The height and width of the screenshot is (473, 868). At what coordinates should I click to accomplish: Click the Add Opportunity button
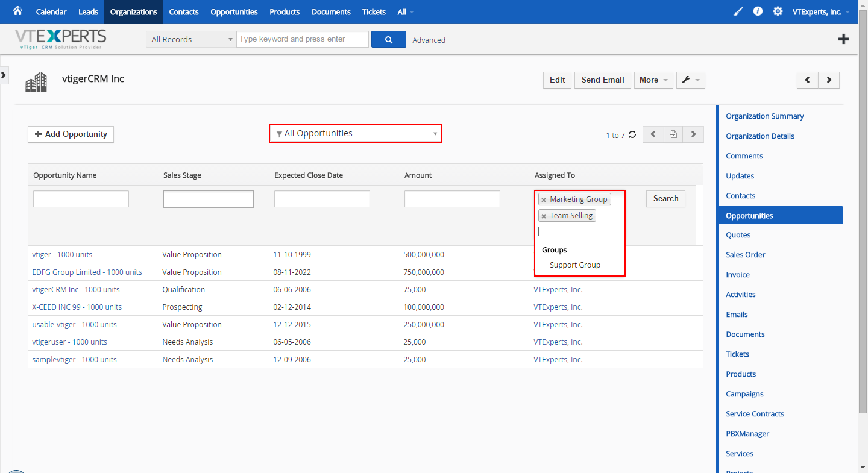tap(71, 134)
